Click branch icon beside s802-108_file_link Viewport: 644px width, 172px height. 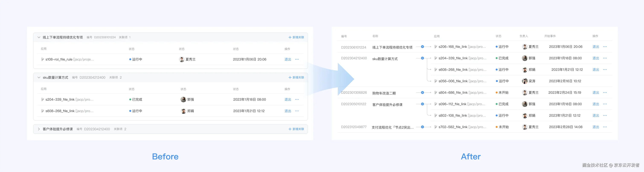pyautogui.click(x=436, y=115)
